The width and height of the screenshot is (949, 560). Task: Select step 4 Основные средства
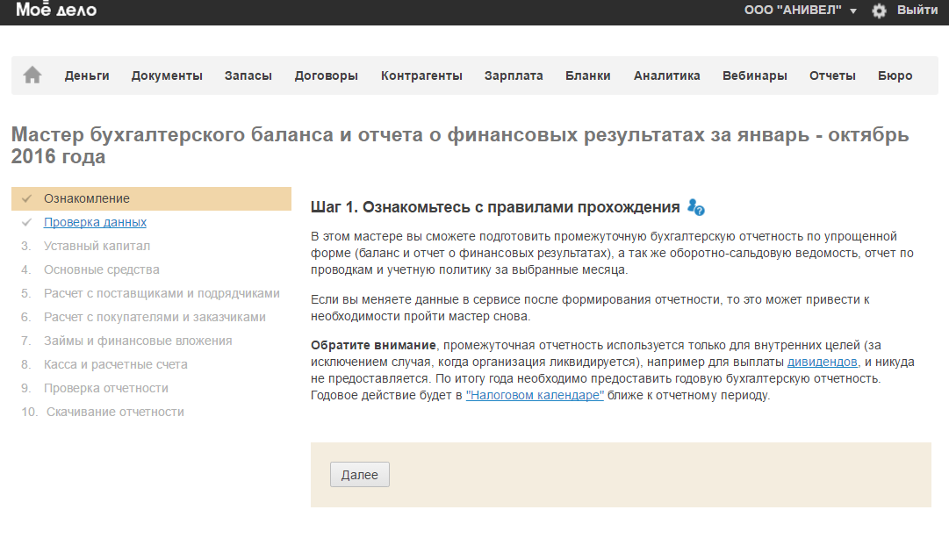[x=102, y=269]
